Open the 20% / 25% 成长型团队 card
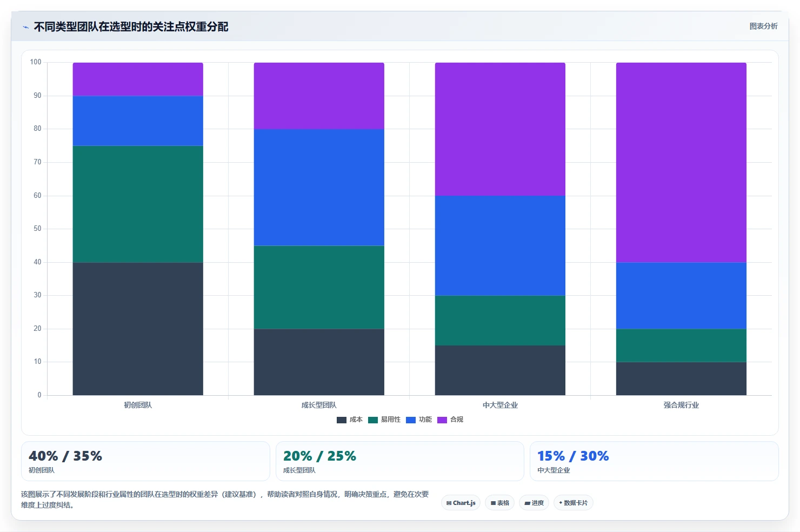This screenshot has height=532, width=800. (400, 461)
